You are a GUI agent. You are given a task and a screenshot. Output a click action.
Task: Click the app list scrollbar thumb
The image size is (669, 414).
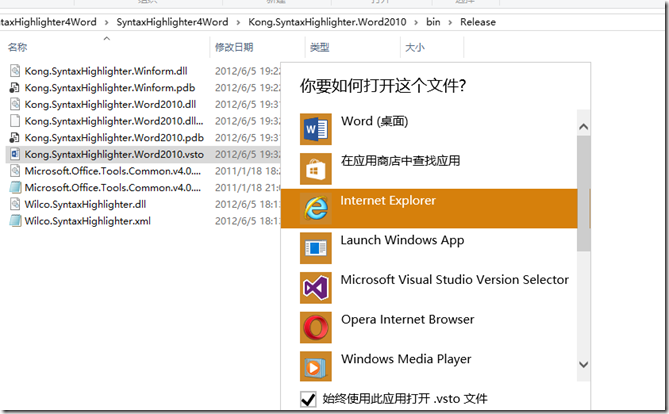[584, 193]
